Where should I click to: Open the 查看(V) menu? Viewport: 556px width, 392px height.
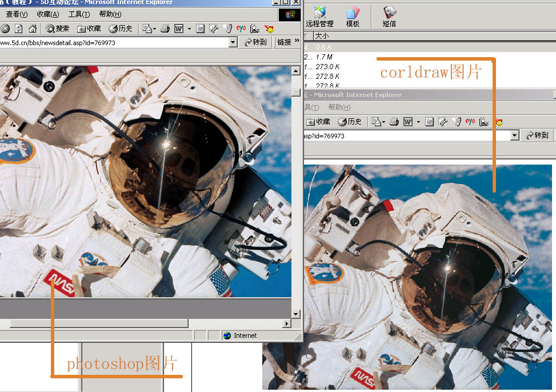pos(17,14)
